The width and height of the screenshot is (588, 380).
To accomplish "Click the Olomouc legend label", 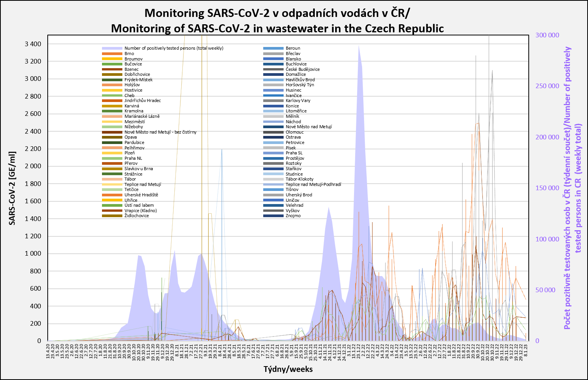I will (x=294, y=132).
